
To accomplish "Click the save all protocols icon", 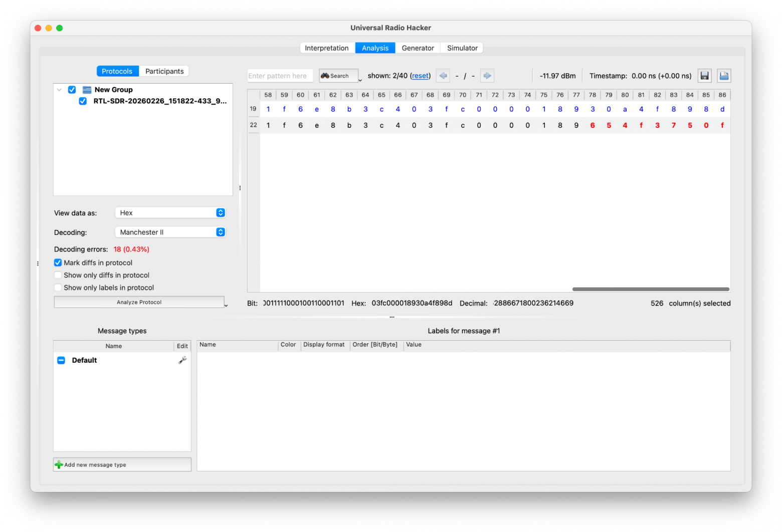I will 724,76.
